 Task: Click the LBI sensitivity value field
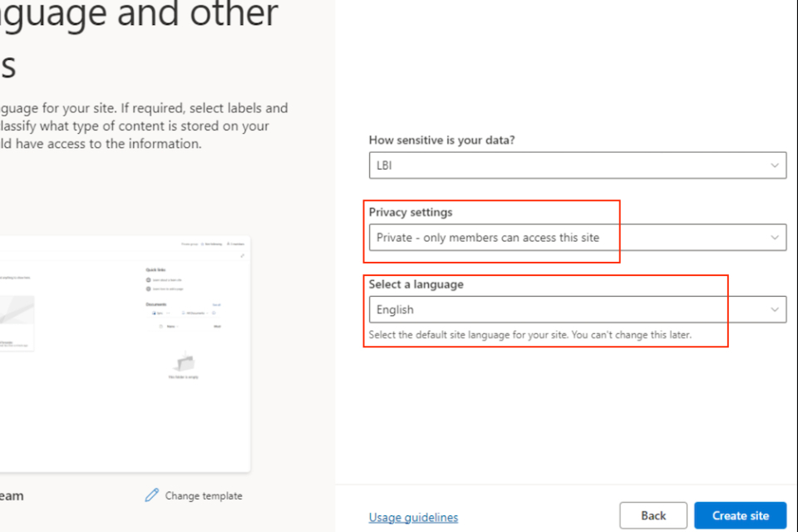[565, 165]
